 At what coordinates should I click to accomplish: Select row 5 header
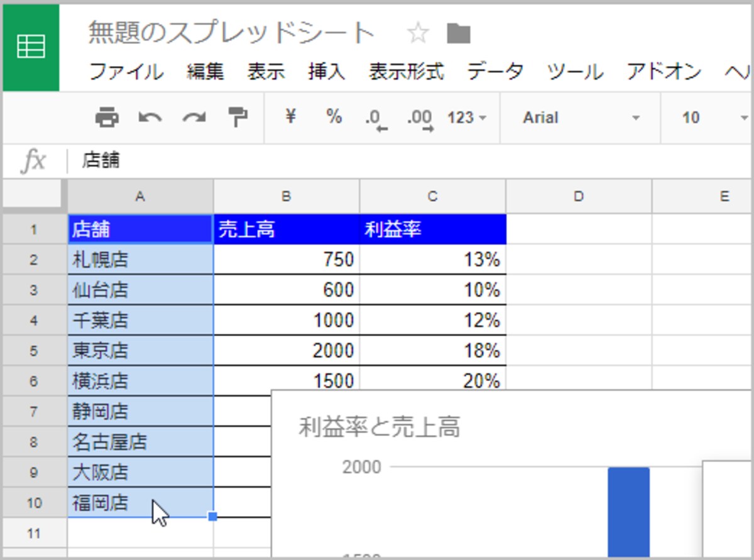click(33, 351)
